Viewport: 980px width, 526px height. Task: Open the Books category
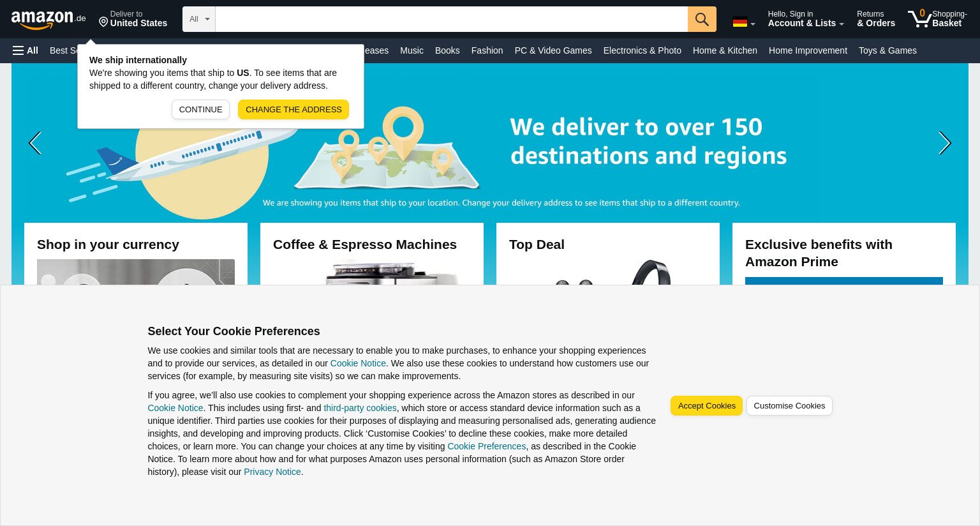[447, 50]
